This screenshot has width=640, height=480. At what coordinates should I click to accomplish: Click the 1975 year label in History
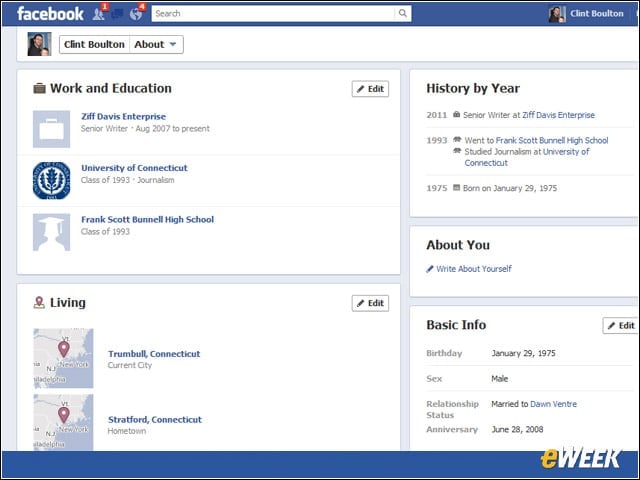click(437, 188)
